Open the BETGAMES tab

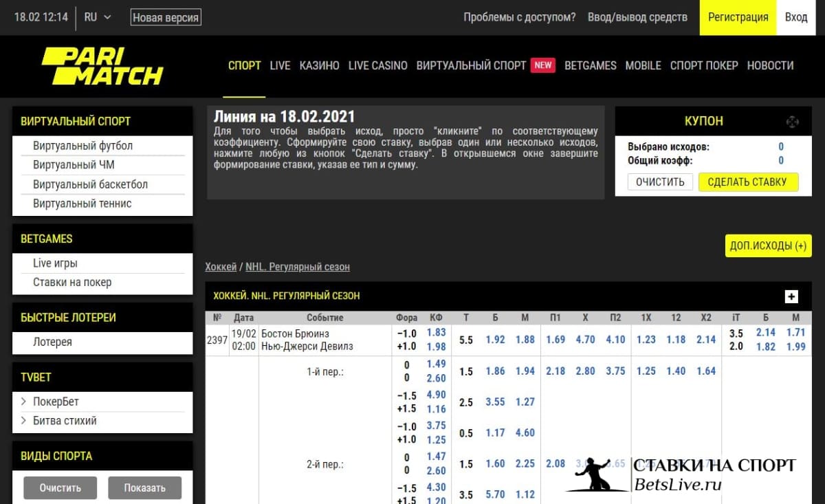pyautogui.click(x=591, y=65)
